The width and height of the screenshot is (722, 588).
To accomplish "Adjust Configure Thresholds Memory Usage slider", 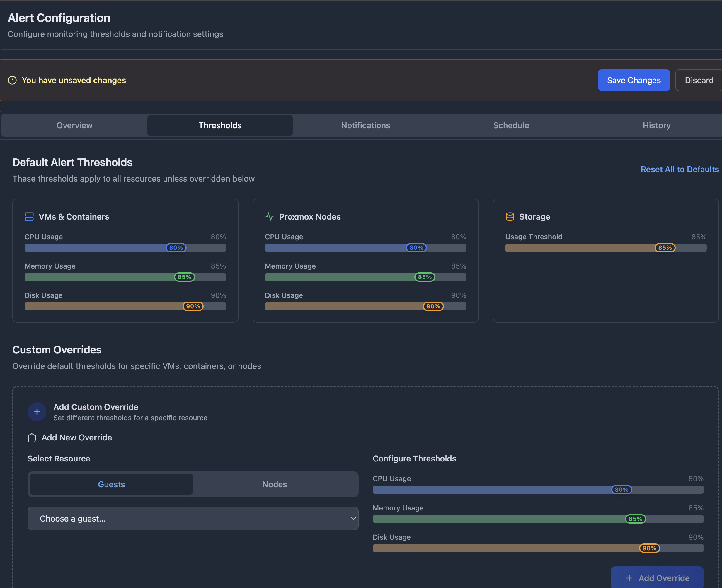I will (x=538, y=519).
